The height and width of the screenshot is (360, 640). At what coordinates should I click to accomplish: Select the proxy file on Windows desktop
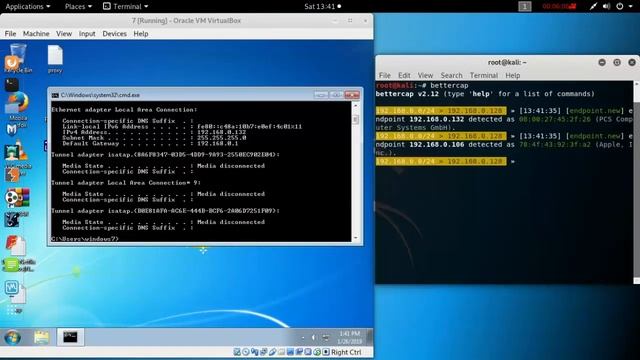click(55, 59)
